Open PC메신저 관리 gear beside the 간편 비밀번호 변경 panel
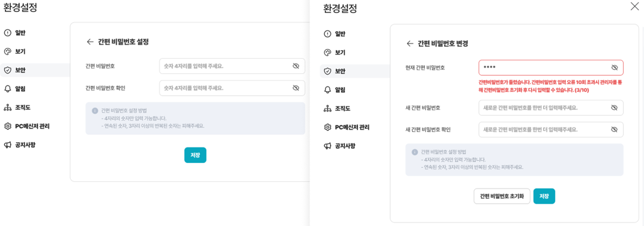The height and width of the screenshot is (226, 644). click(x=327, y=127)
